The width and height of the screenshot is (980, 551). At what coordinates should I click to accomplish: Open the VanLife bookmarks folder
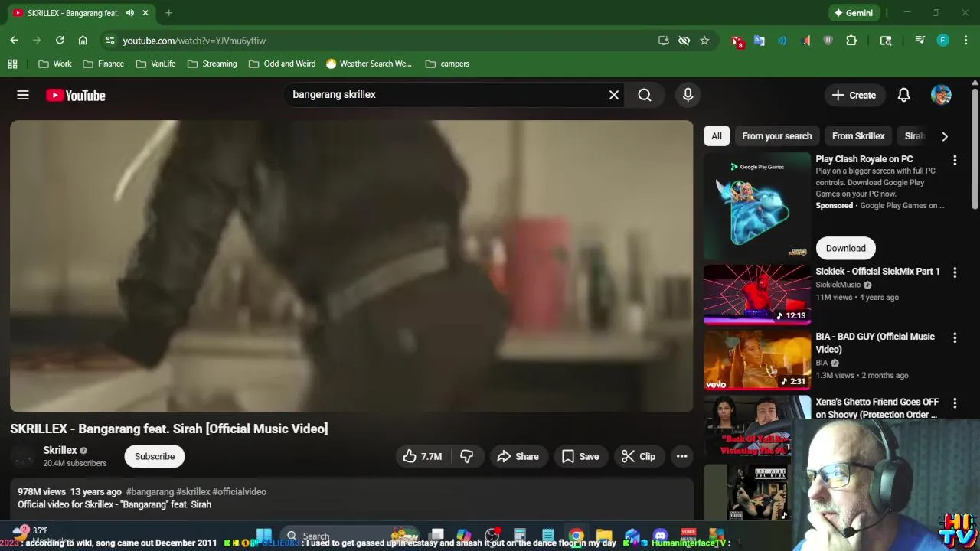pyautogui.click(x=155, y=64)
